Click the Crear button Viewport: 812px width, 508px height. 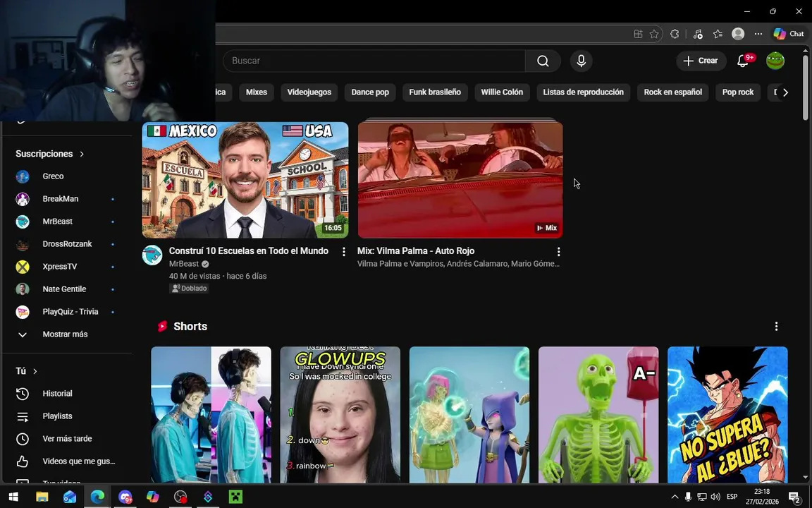[x=701, y=61]
